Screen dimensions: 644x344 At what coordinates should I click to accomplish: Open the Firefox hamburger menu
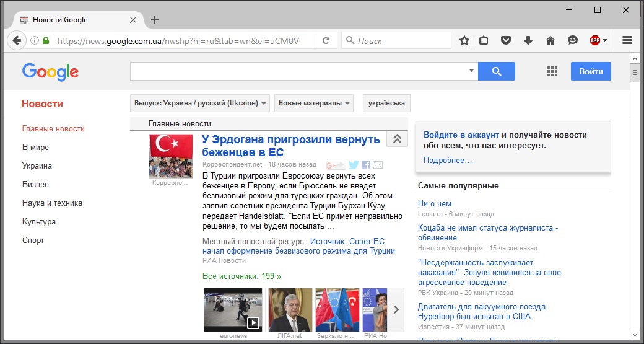[x=627, y=41]
